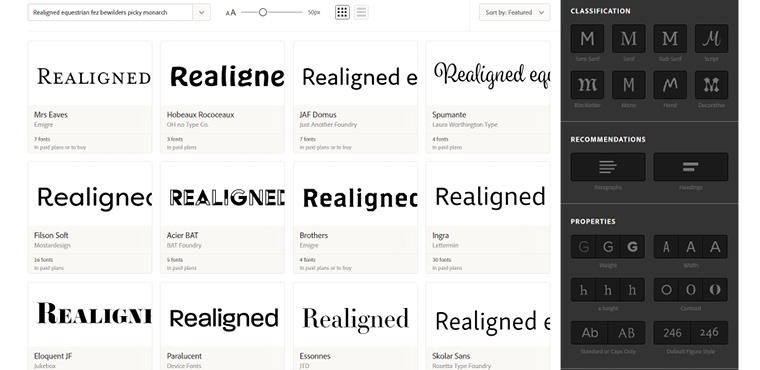Edit the sample text field

(x=111, y=12)
